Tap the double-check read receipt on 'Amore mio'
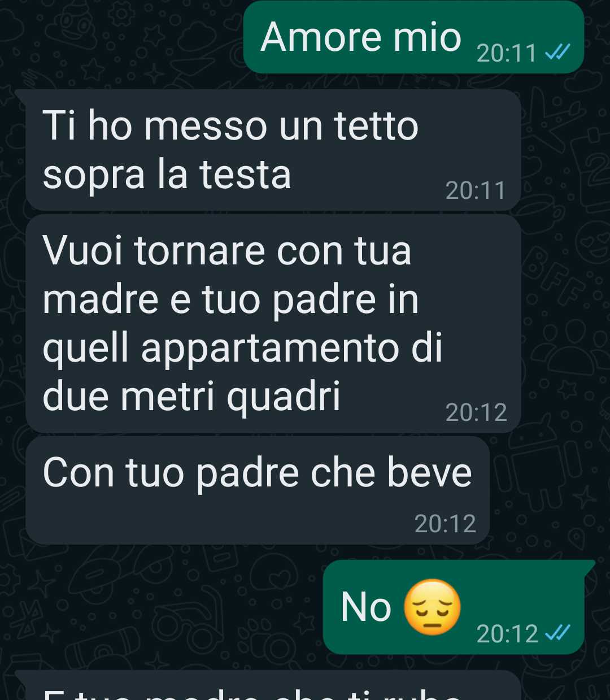The height and width of the screenshot is (700, 610). pyautogui.click(x=557, y=53)
